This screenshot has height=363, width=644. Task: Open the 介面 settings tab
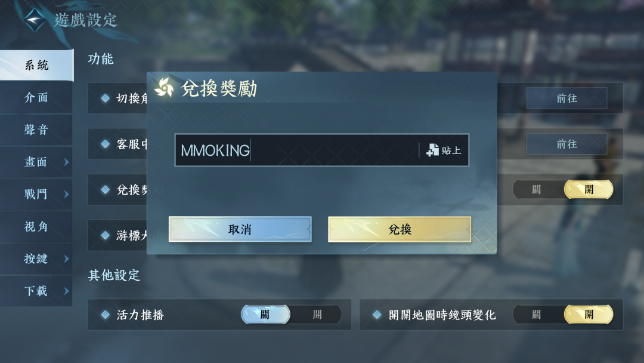click(36, 97)
